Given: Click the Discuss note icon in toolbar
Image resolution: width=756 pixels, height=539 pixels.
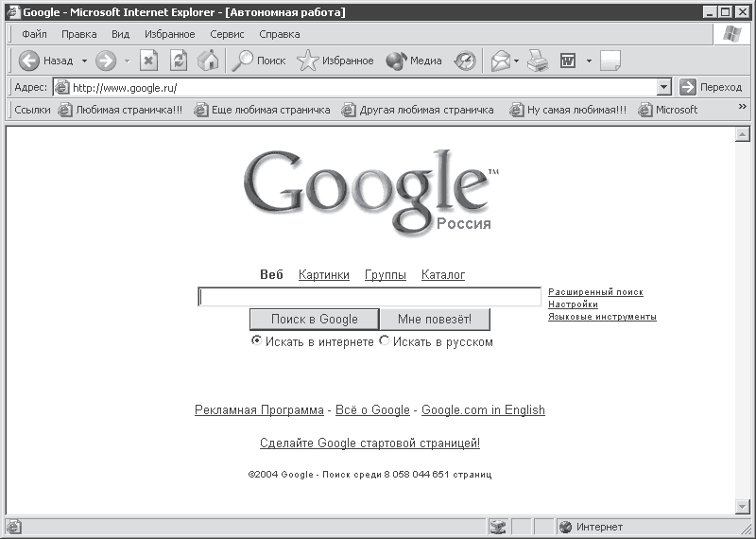Looking at the screenshot, I should pyautogui.click(x=610, y=61).
